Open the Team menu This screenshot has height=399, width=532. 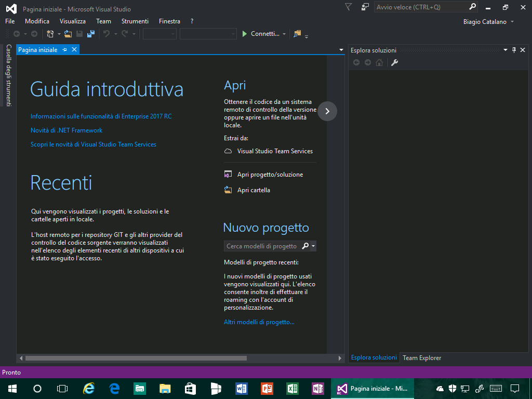[x=103, y=21]
